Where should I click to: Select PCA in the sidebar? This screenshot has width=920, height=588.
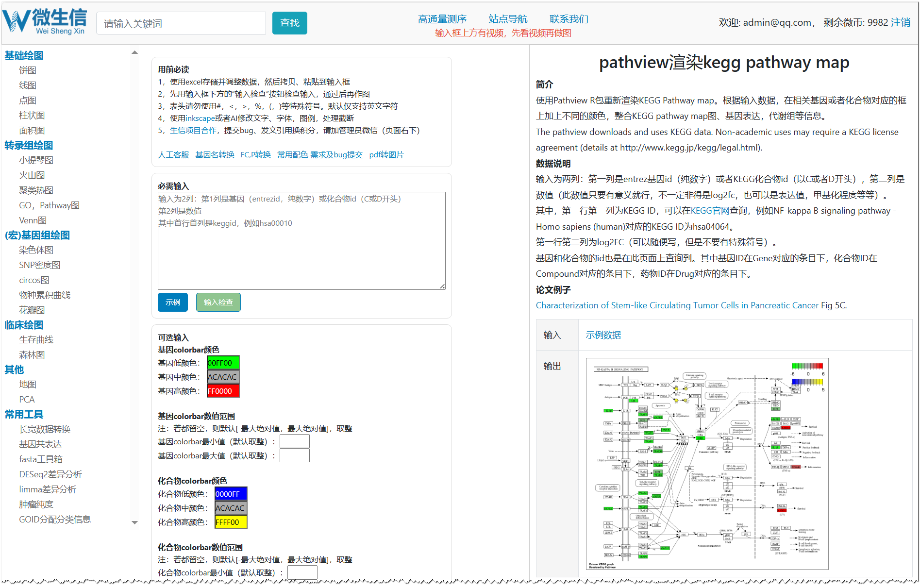[x=27, y=400]
